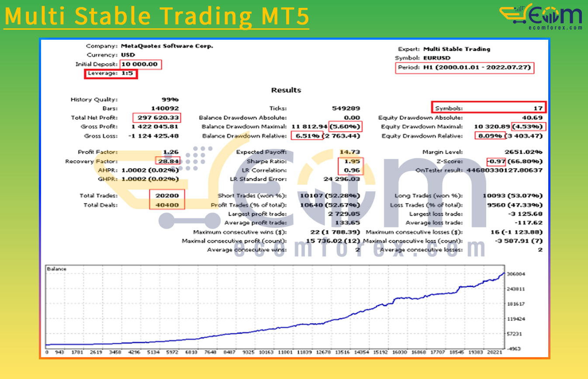This screenshot has width=588, height=379.
Task: Click Recovery Factor value 28.84
Action: pyautogui.click(x=168, y=161)
